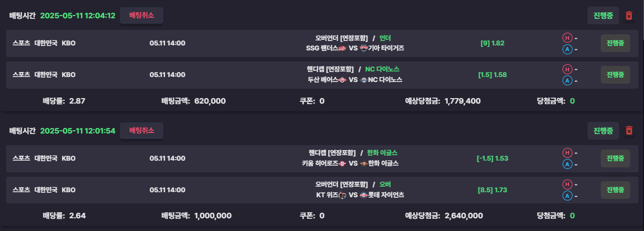Screen dimensions: 644x231
Task: Click 진행중 badge on the SSG 랜더스 match row
Action: coord(615,43)
